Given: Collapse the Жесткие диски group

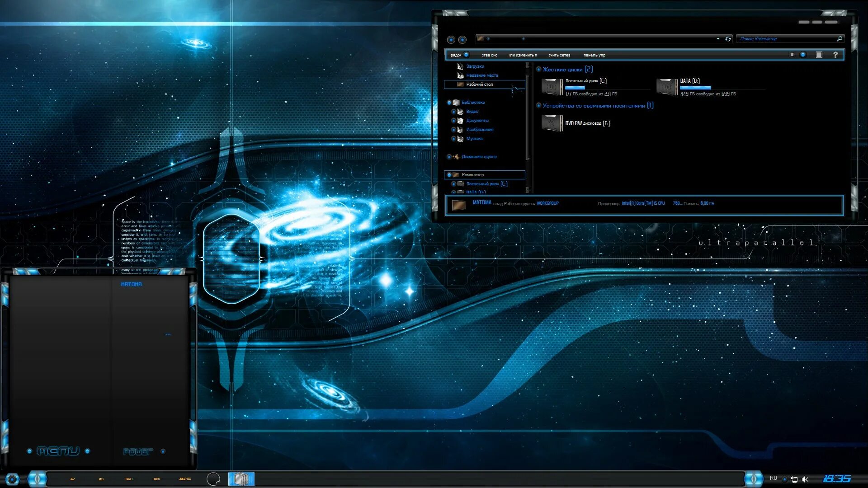Looking at the screenshot, I should 538,69.
